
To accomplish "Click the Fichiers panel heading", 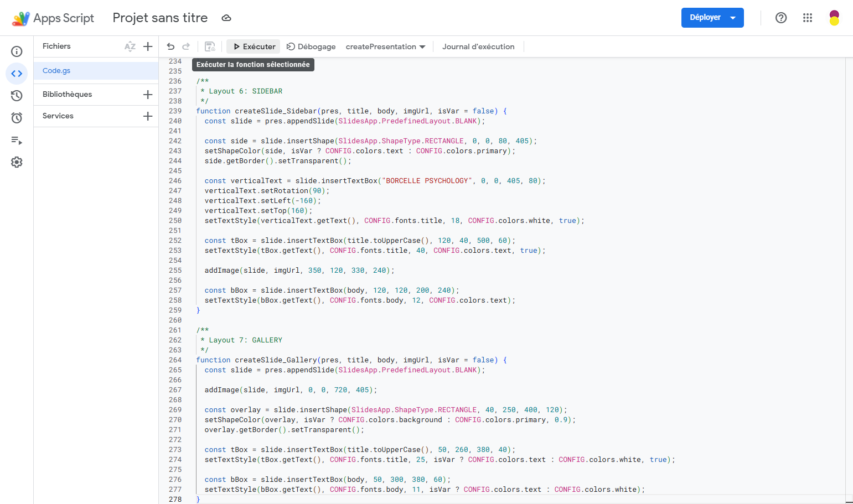I will coord(56,46).
